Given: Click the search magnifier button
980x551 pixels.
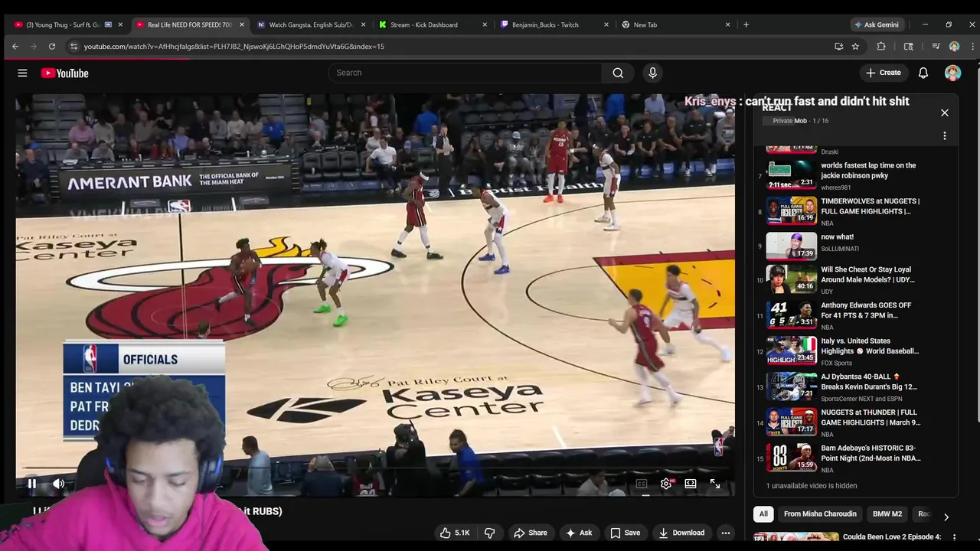Looking at the screenshot, I should point(618,73).
